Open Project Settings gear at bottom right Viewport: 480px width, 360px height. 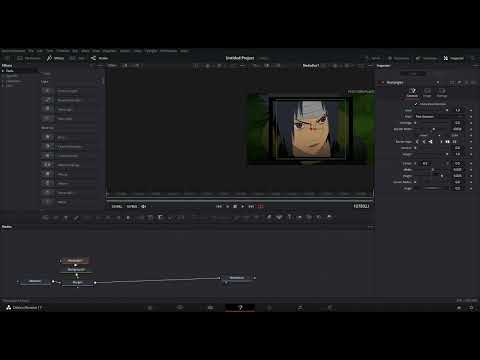tap(471, 308)
